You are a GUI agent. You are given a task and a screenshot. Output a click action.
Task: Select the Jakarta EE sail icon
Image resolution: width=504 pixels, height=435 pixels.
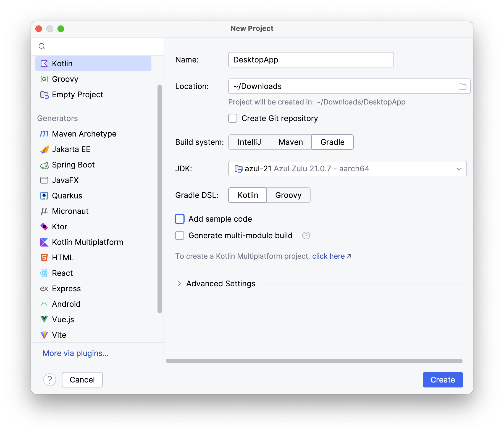click(44, 149)
